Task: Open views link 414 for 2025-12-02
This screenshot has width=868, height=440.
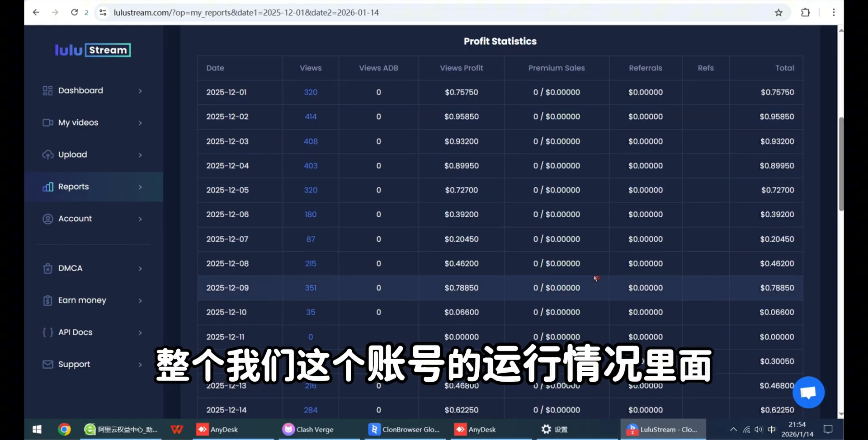Action: click(311, 117)
